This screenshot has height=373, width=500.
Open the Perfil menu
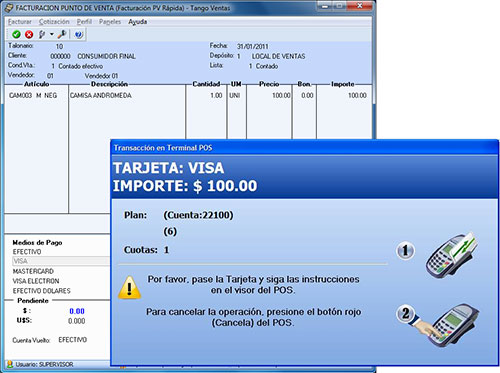[84, 22]
